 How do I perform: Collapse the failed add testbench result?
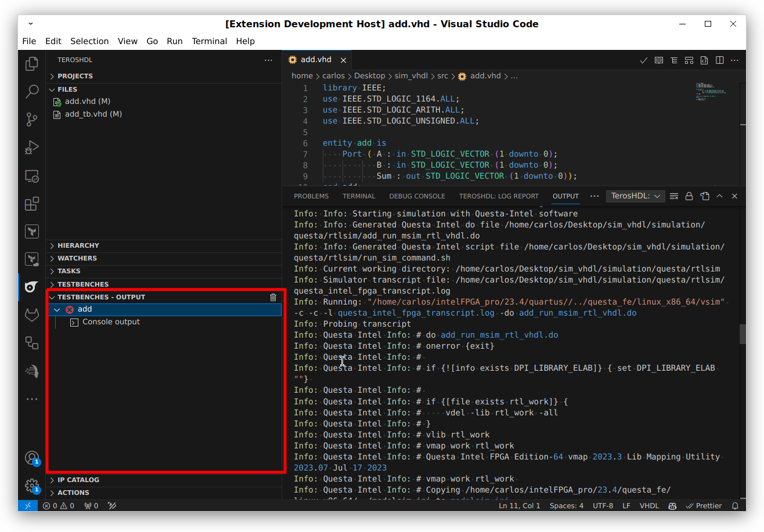pyautogui.click(x=57, y=310)
